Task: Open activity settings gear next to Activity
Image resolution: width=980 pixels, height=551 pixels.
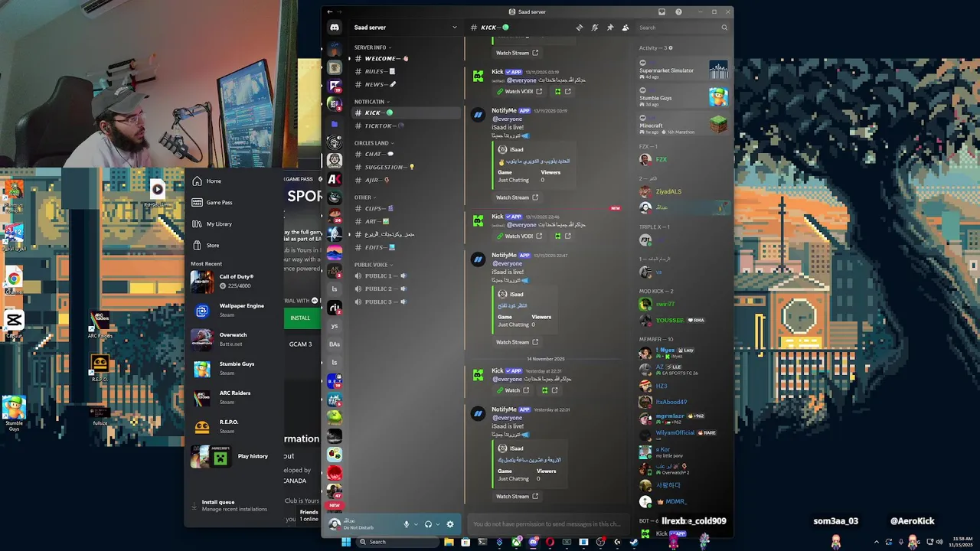Action: tap(672, 47)
